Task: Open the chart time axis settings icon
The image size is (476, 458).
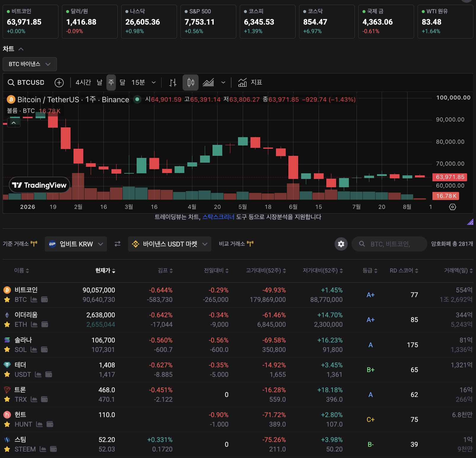Action: tap(453, 207)
